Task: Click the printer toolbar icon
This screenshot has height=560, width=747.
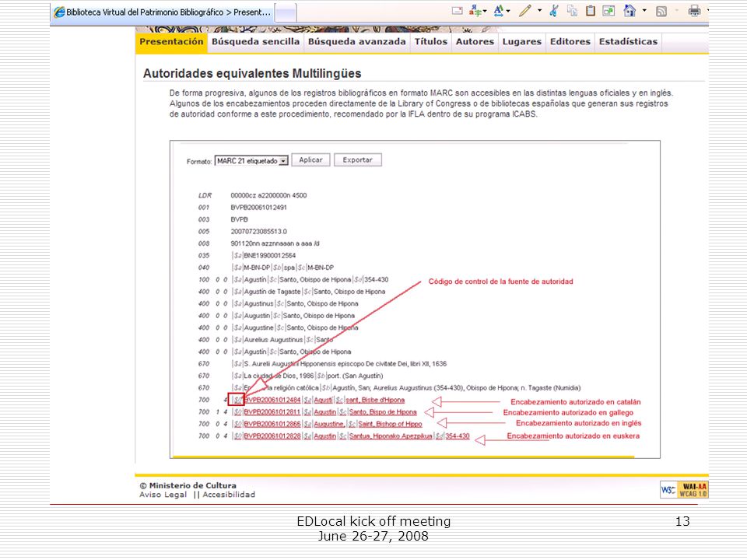Action: tap(694, 10)
